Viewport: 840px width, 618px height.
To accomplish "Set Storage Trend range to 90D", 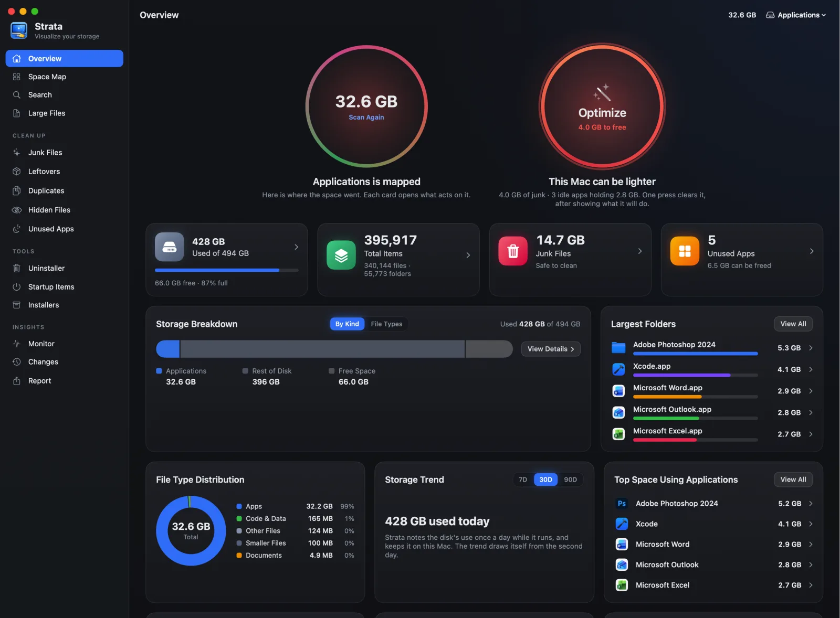I will tap(570, 480).
